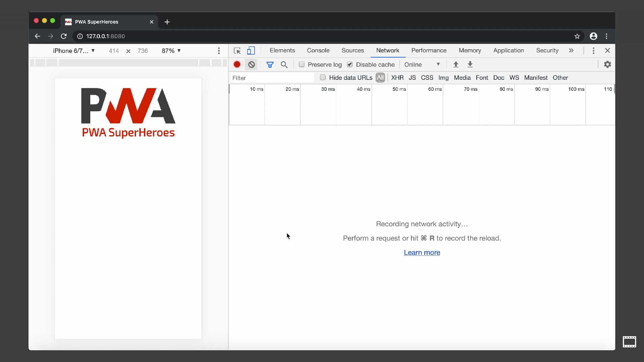Export HAR file download arrow

pyautogui.click(x=470, y=64)
